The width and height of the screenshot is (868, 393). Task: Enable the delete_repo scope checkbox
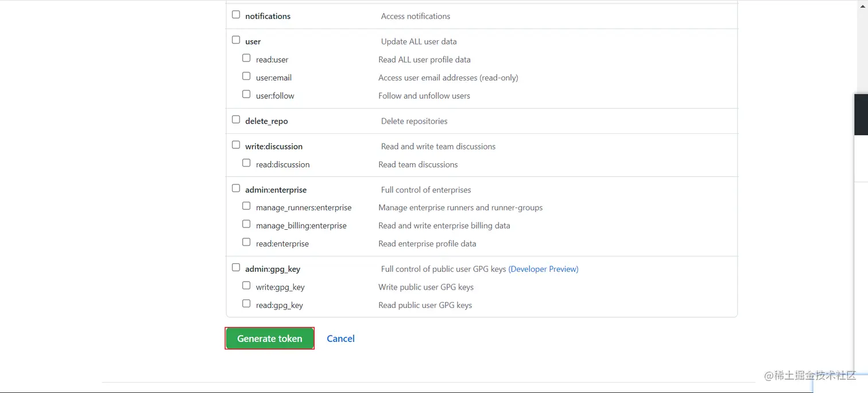tap(236, 120)
